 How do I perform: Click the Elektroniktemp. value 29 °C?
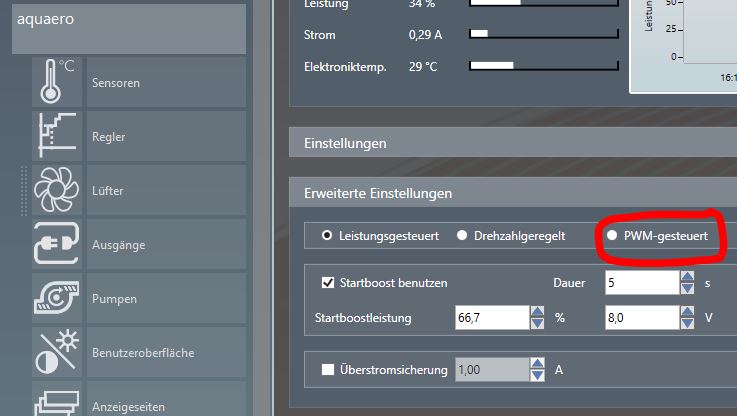click(x=423, y=67)
